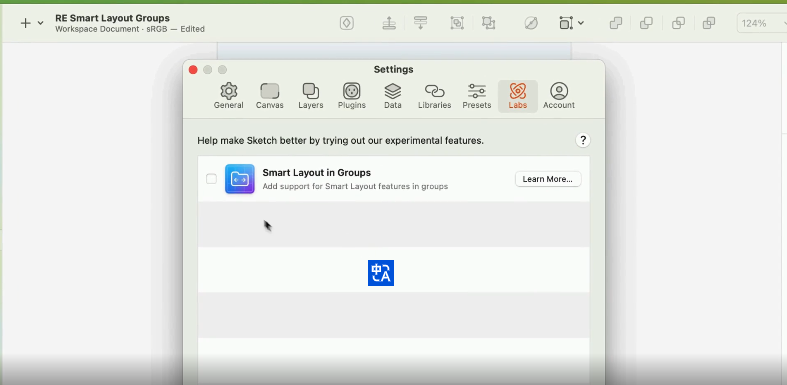Open the Canvas settings tab
This screenshot has width=787, height=385.
tap(270, 96)
